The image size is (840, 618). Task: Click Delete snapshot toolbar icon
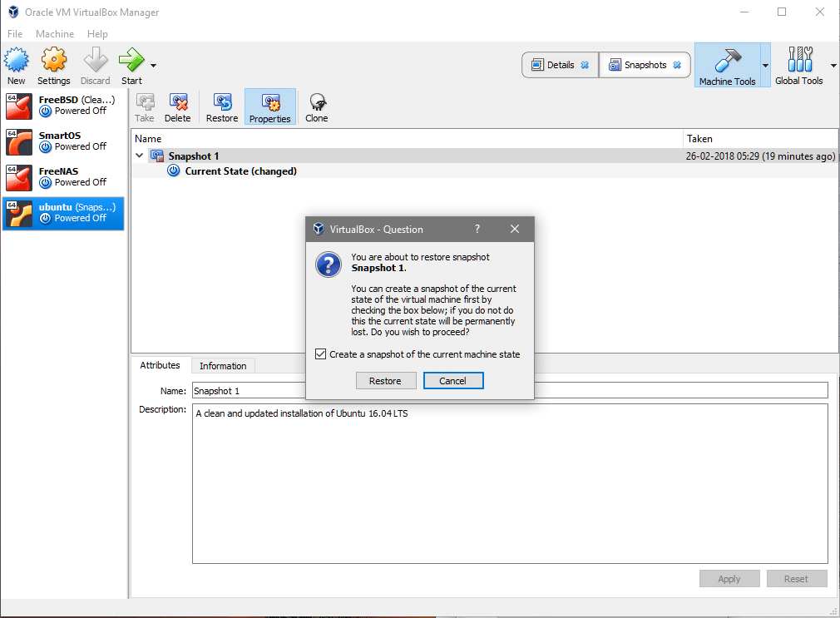(x=178, y=103)
